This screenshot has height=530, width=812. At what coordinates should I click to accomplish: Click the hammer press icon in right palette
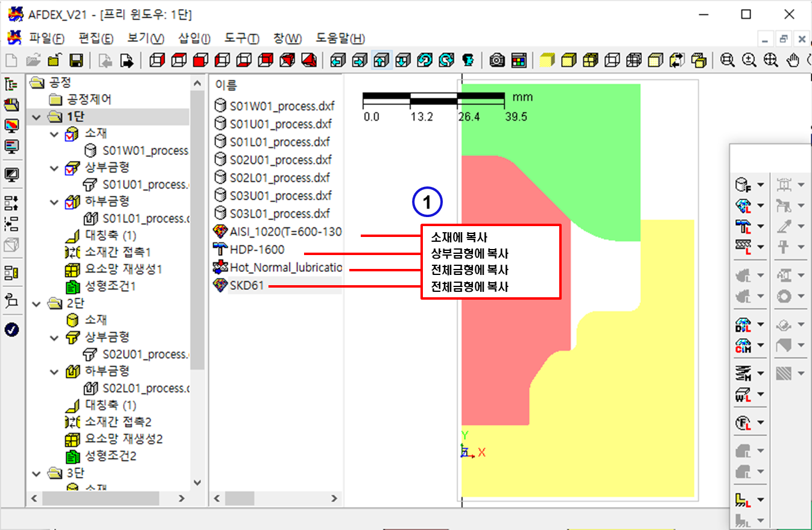pyautogui.click(x=743, y=226)
